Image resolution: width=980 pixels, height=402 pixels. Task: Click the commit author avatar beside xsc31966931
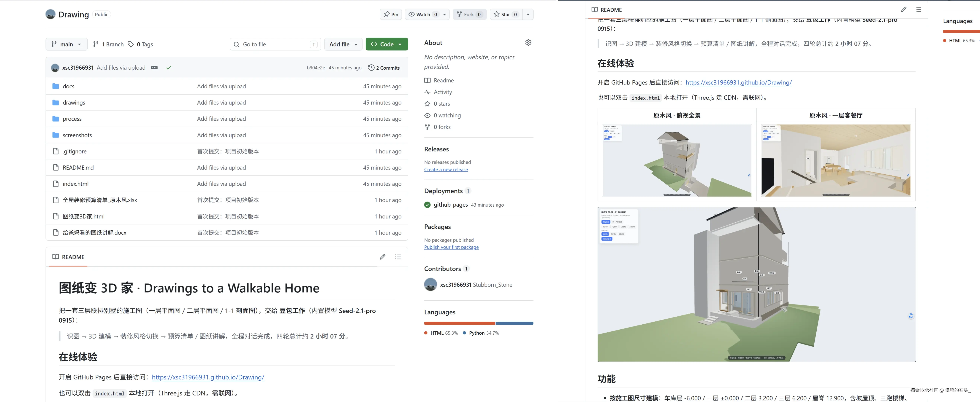pos(55,68)
